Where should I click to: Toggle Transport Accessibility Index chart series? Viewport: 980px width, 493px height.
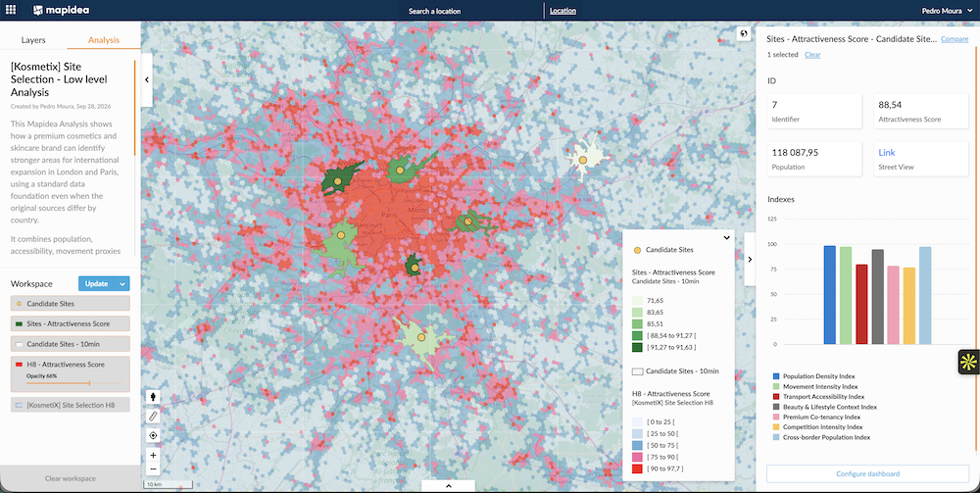(818, 397)
